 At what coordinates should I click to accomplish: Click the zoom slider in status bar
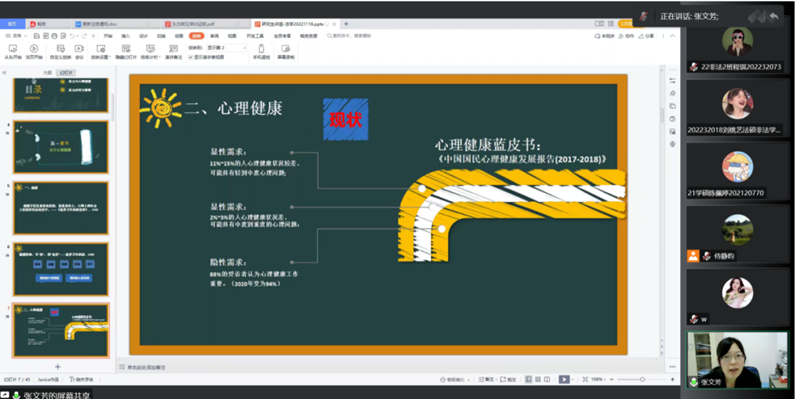(642, 379)
